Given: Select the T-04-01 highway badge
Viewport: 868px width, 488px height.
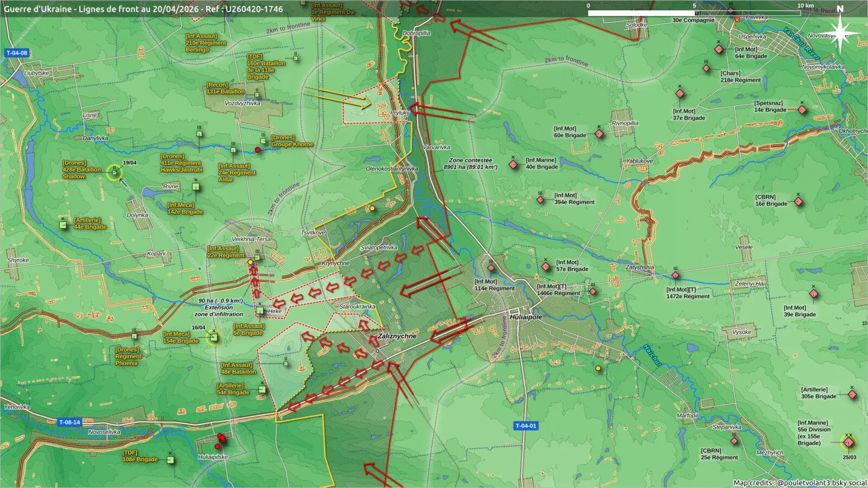Looking at the screenshot, I should [x=526, y=426].
